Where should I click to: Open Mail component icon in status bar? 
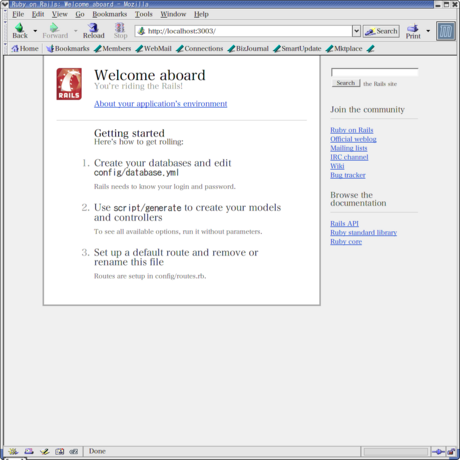coord(29,452)
